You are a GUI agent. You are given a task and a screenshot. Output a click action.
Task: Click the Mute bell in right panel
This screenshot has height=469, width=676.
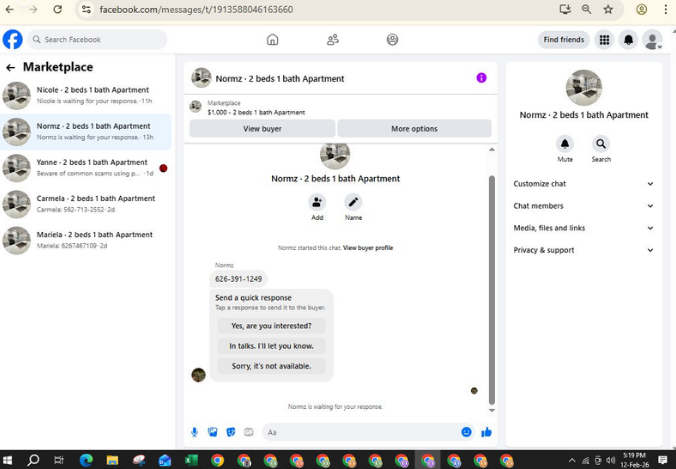tap(565, 144)
